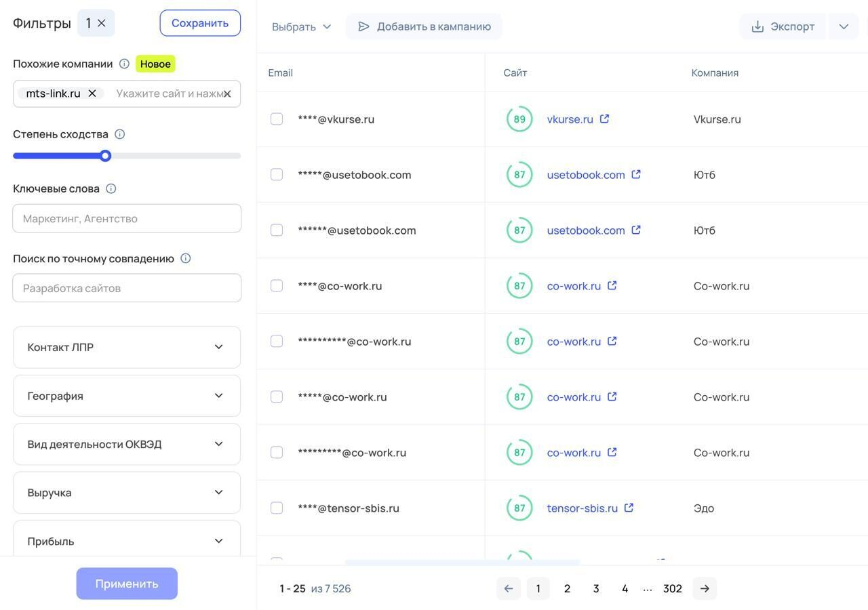Expand the География filter section
Screen dimensions: 868x610
(x=127, y=396)
